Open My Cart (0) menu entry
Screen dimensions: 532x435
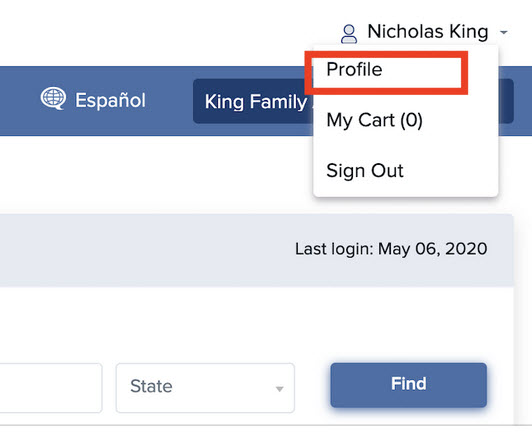click(x=374, y=120)
